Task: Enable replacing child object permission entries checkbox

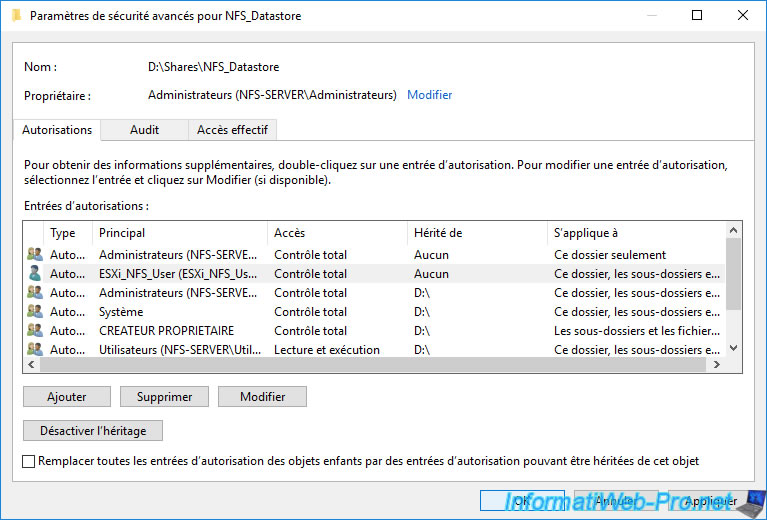Action: (x=28, y=461)
